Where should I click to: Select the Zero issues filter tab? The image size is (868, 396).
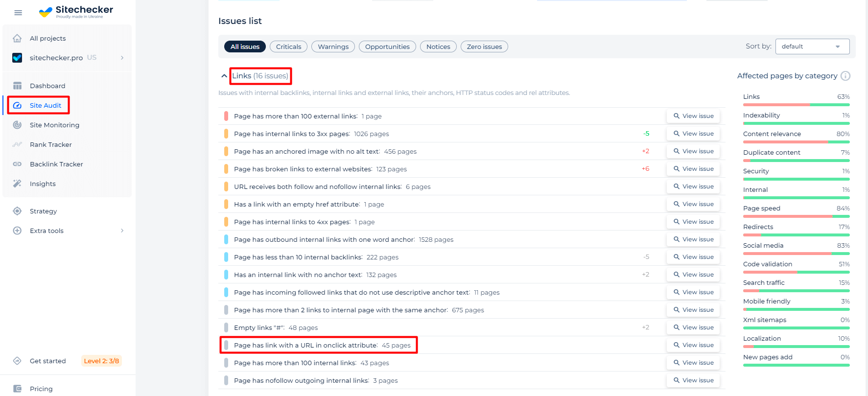click(484, 47)
